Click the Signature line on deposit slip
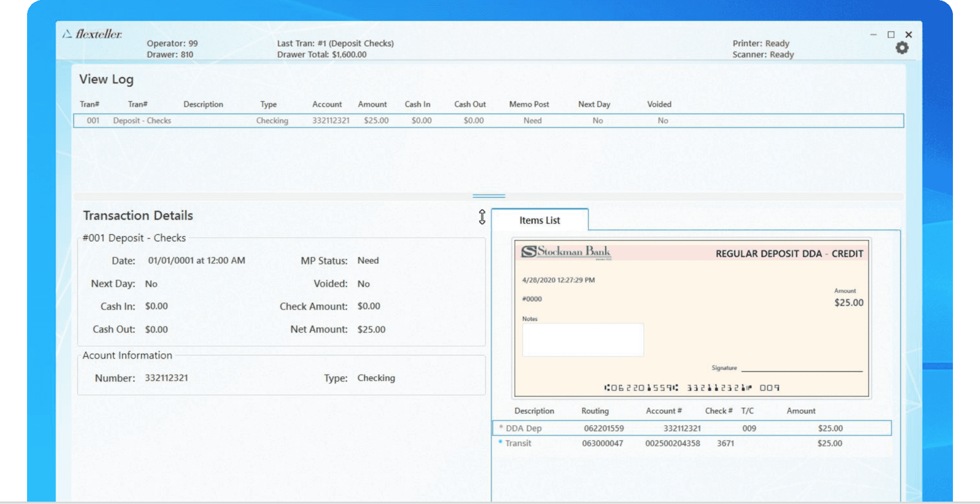980x504 pixels. [x=802, y=370]
